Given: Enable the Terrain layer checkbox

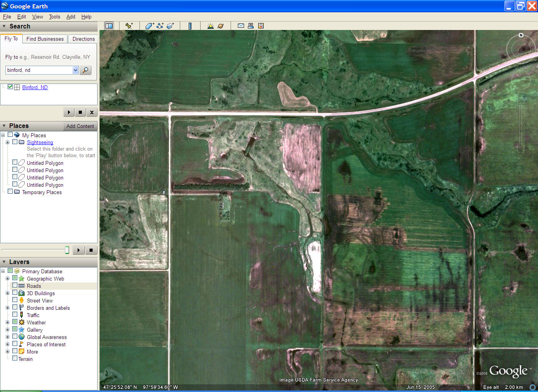Looking at the screenshot, I should pyautogui.click(x=15, y=358).
